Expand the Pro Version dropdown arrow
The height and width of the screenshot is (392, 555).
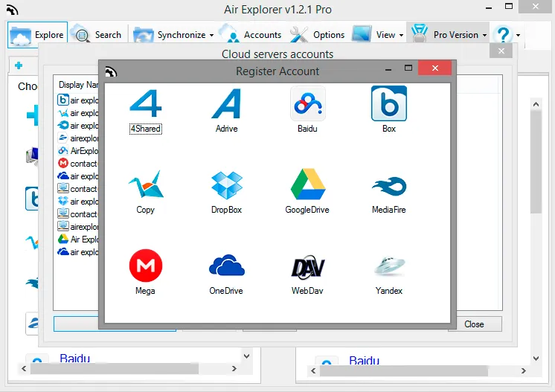click(484, 36)
